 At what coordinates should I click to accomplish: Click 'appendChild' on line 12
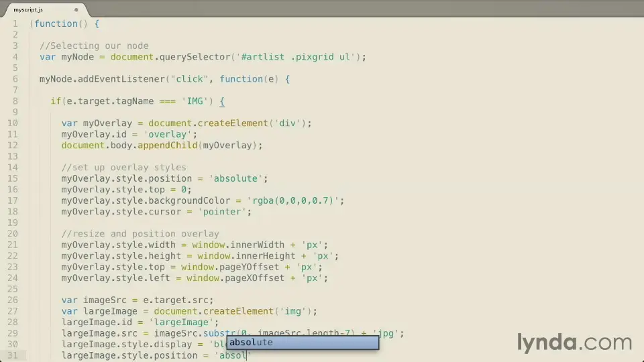pyautogui.click(x=168, y=145)
